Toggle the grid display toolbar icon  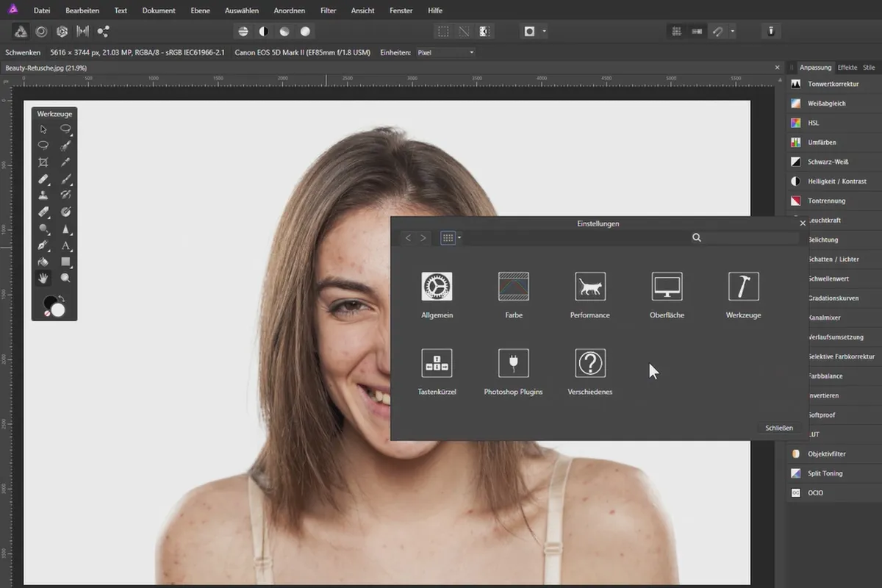point(676,32)
